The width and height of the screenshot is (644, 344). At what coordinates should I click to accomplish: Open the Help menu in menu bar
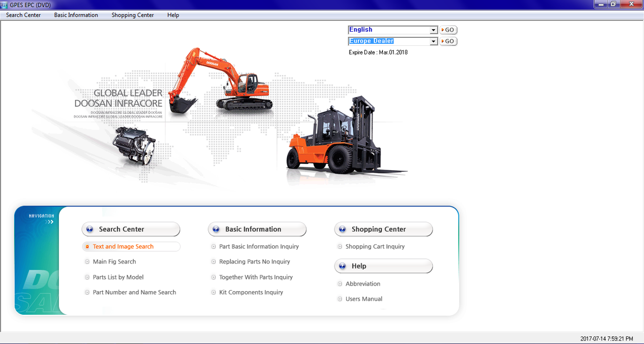(x=173, y=15)
